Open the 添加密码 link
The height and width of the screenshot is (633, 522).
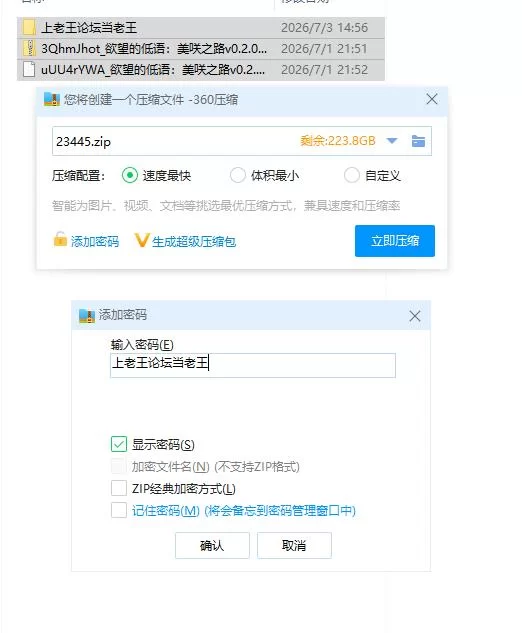click(95, 241)
